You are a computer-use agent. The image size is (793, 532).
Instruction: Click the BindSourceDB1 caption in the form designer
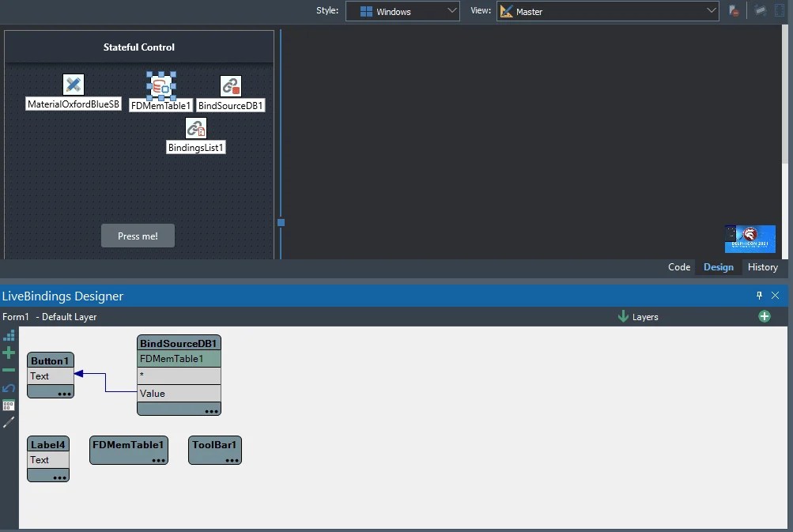tap(231, 106)
